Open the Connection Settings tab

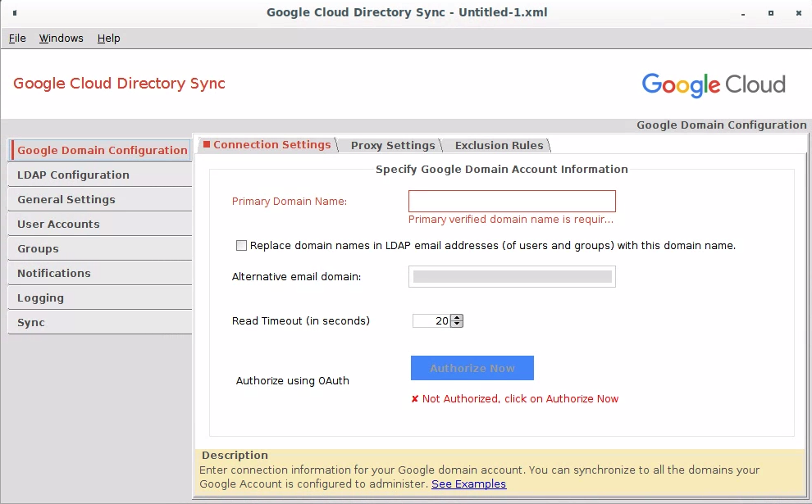coord(267,144)
